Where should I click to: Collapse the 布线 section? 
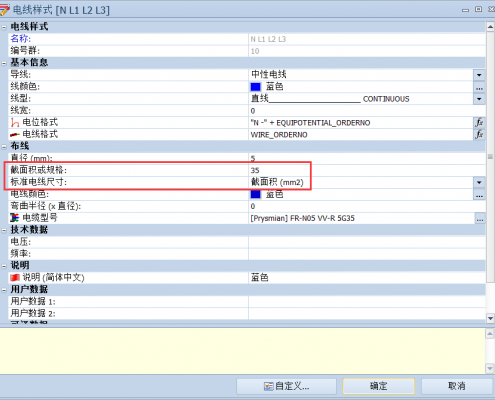click(4, 146)
